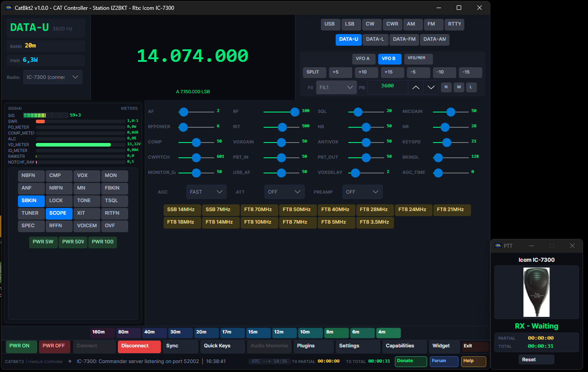Step the frequency with the +10 button

click(x=367, y=73)
